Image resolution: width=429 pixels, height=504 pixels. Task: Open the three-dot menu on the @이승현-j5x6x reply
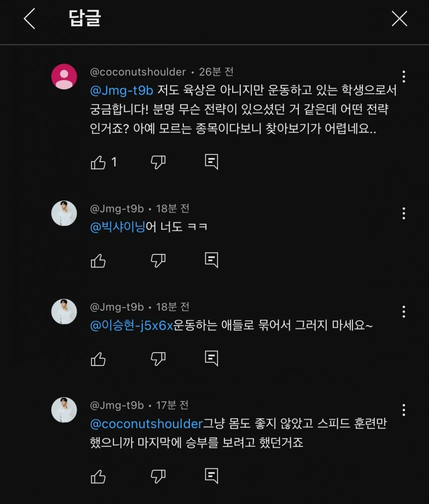click(x=404, y=312)
